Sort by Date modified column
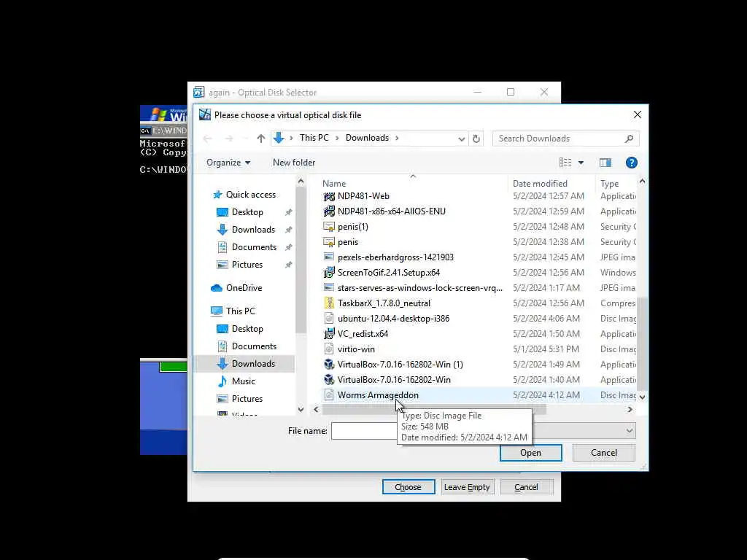 click(x=540, y=183)
